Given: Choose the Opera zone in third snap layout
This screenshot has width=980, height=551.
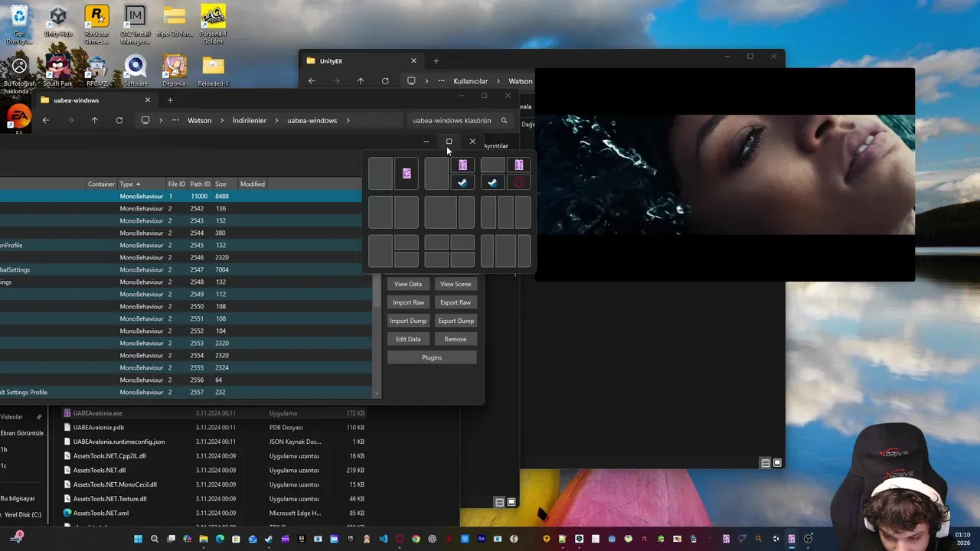Looking at the screenshot, I should (x=519, y=182).
